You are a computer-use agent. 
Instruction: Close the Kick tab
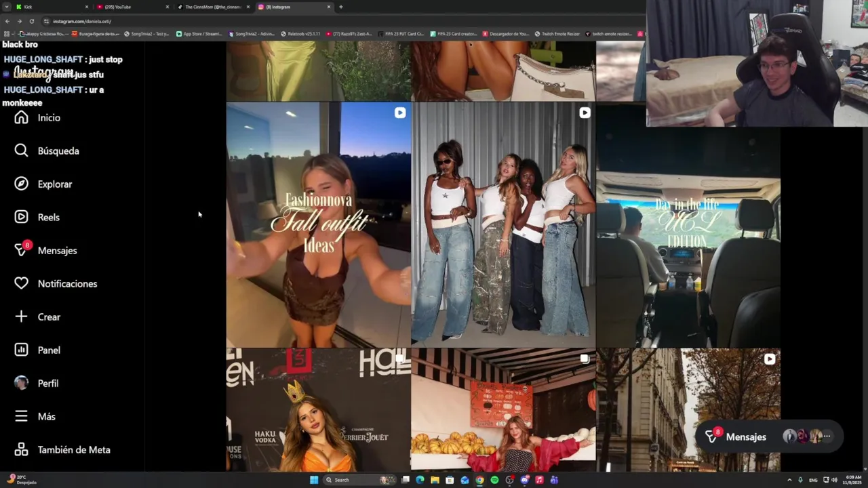[86, 7]
